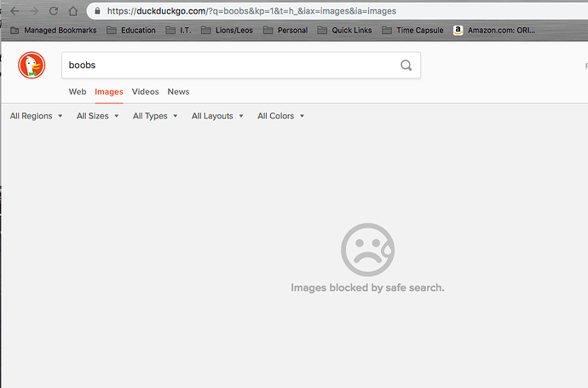Screen dimensions: 588x388
Task: Click the DuckDuckGo duck logo
Action: [32, 66]
